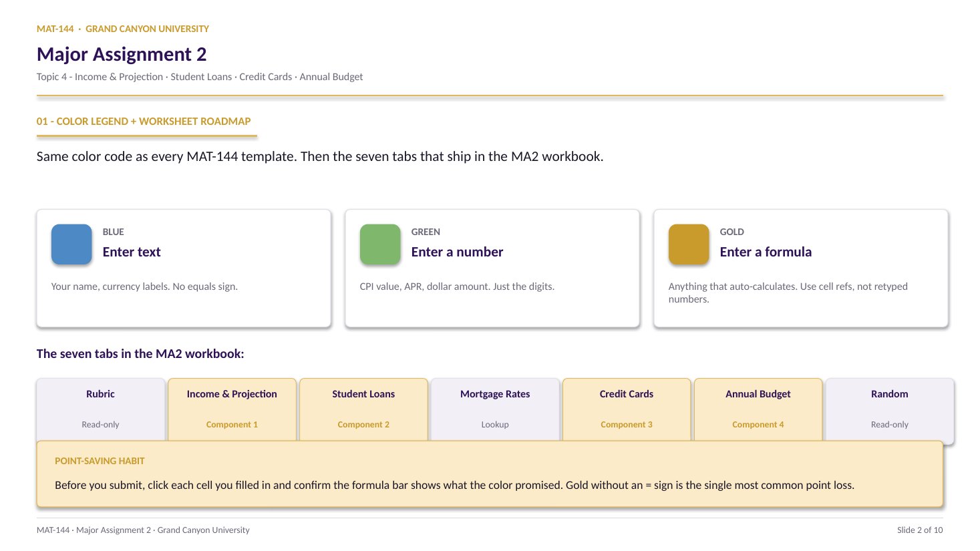Click the 'Same color code as every MAT-144' sentence
Viewport: 980px width, 551px height.
(320, 156)
